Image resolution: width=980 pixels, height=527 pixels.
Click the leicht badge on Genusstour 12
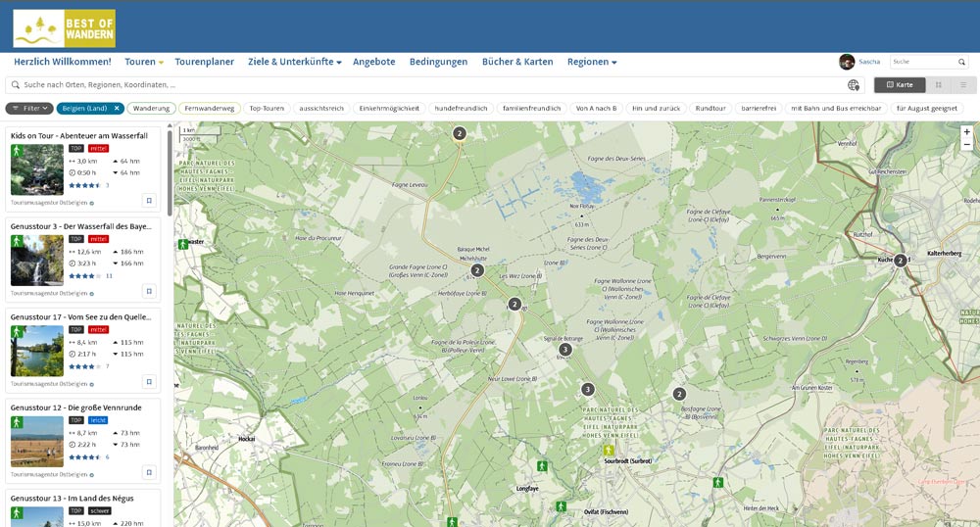97,420
